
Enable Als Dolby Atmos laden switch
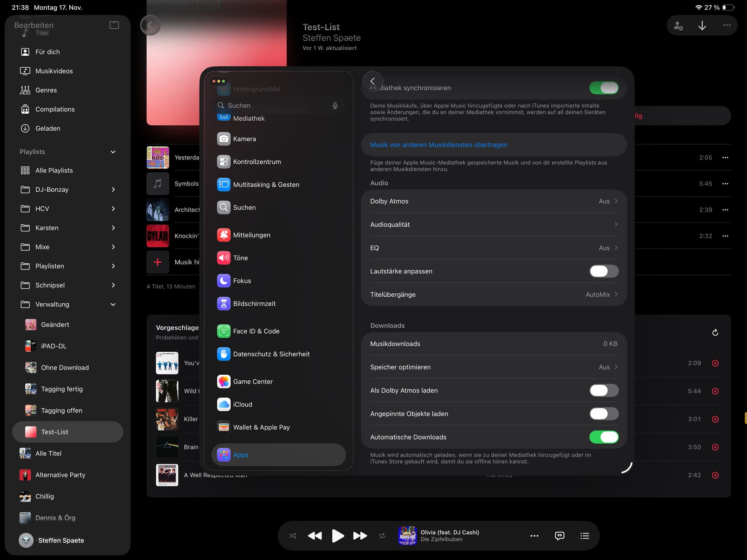(603, 390)
